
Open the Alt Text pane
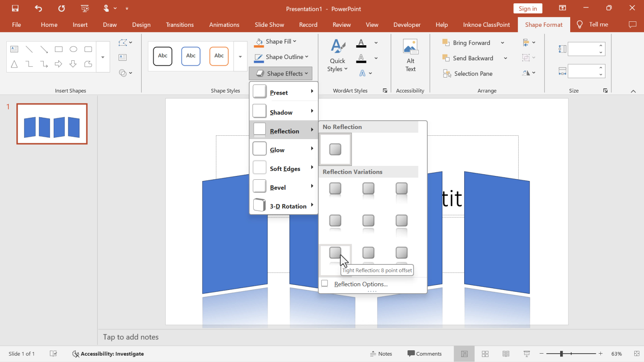click(410, 55)
